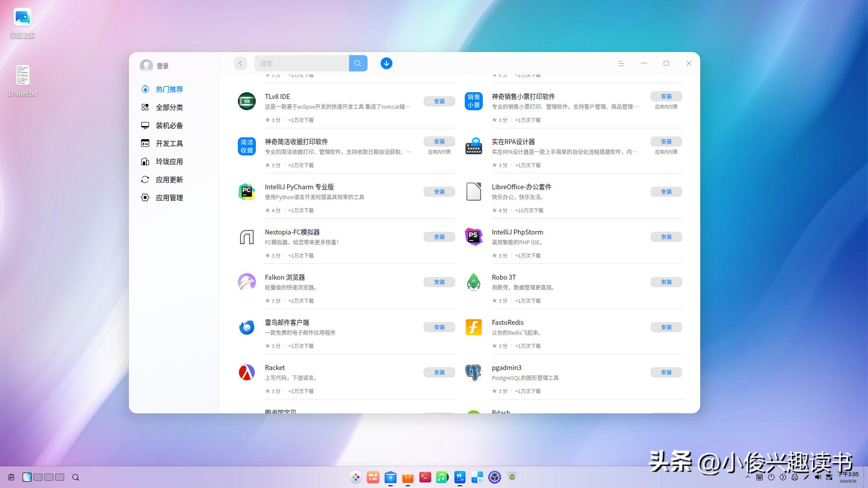Install Falkon 浏览器

point(439,282)
